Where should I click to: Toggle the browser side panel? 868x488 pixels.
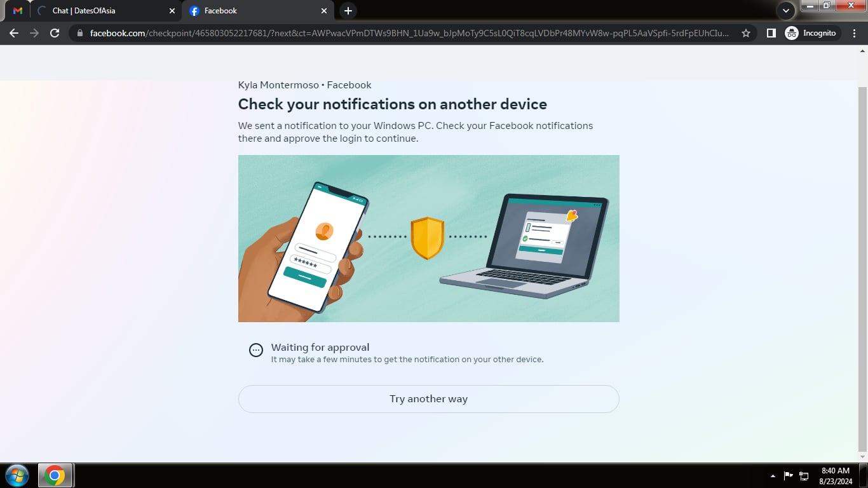771,33
